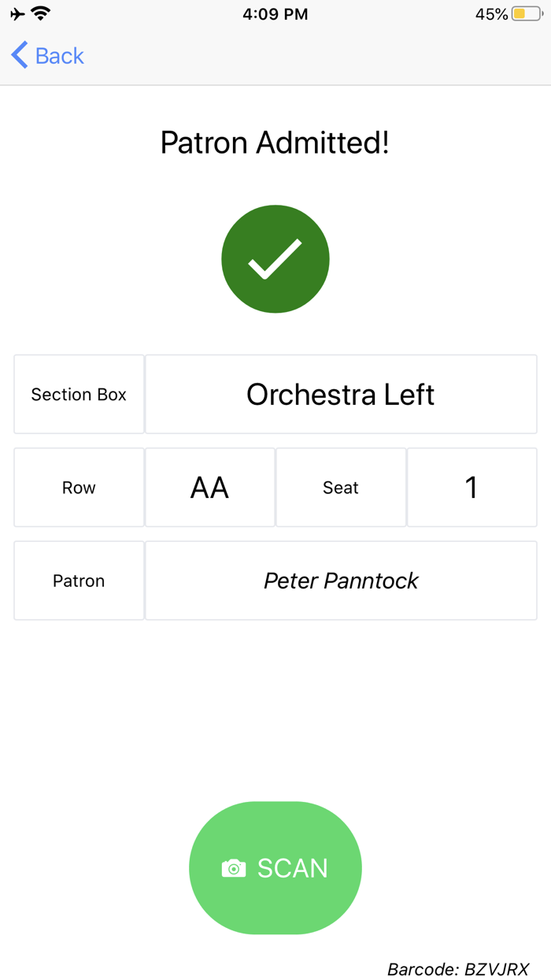The image size is (551, 980).
Task: Tap the Seat label field
Action: (x=340, y=487)
